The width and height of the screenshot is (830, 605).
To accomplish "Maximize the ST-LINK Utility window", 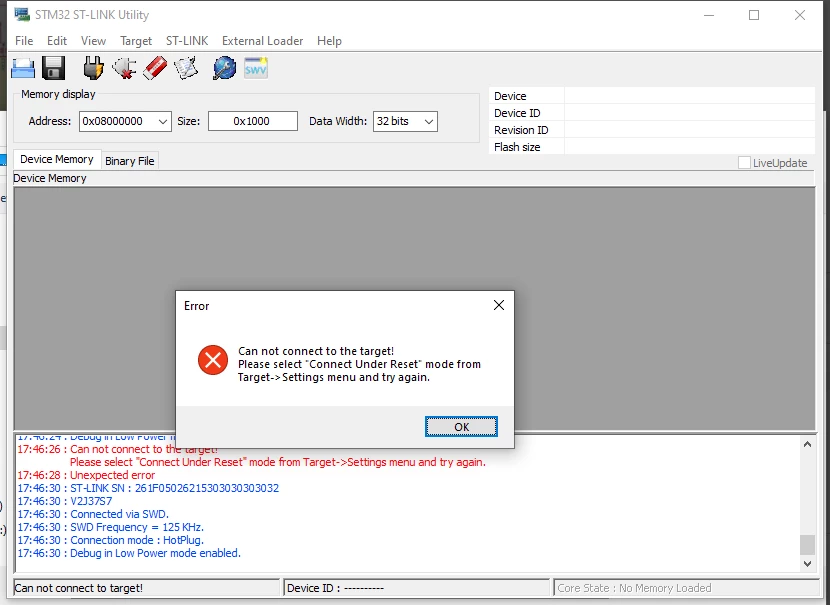I will (x=754, y=15).
